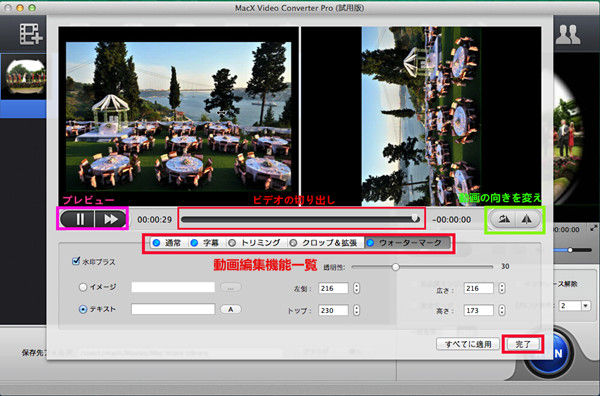This screenshot has width=600, height=396.
Task: Open the font 'A' button for text watermark
Action: point(230,310)
